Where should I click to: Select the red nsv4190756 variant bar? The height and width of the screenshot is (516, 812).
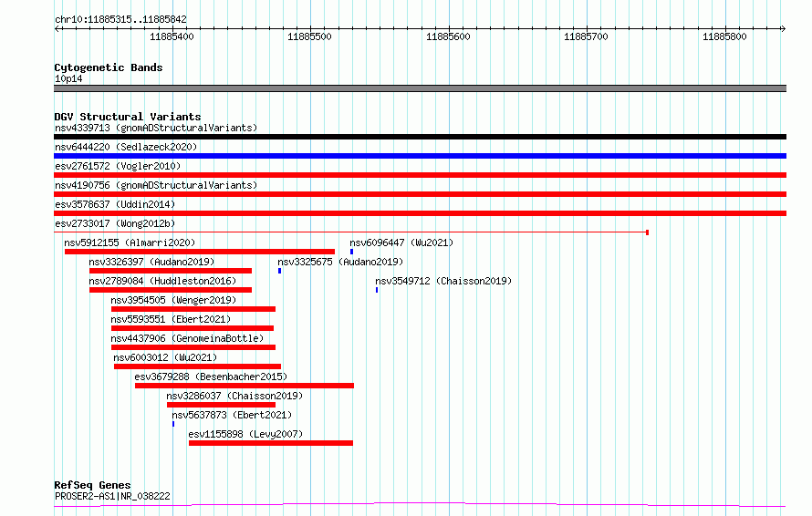[x=420, y=194]
